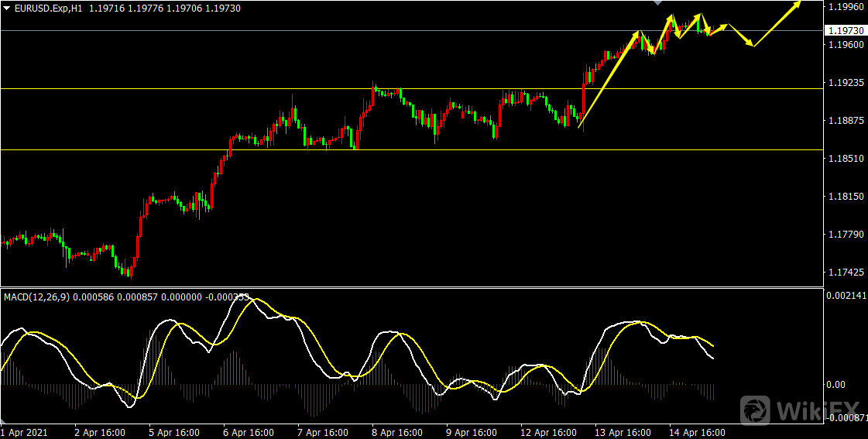Click the current price label 1.19730
The image size is (868, 439).
[x=846, y=31]
